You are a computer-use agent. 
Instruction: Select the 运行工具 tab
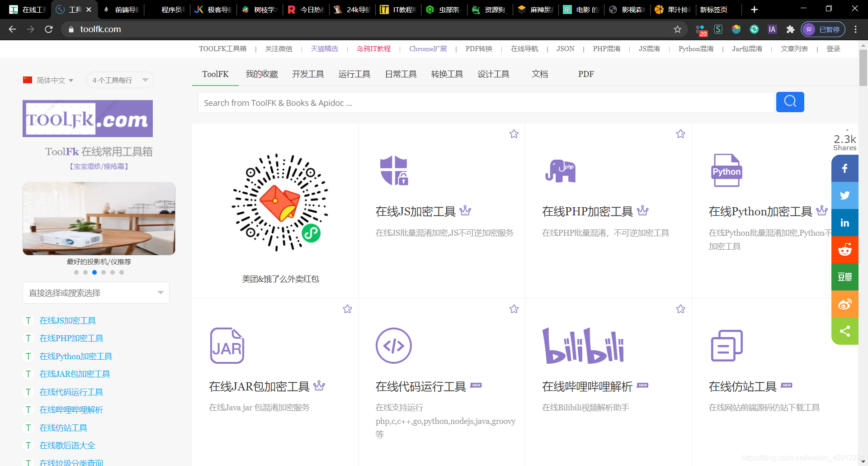pos(354,74)
